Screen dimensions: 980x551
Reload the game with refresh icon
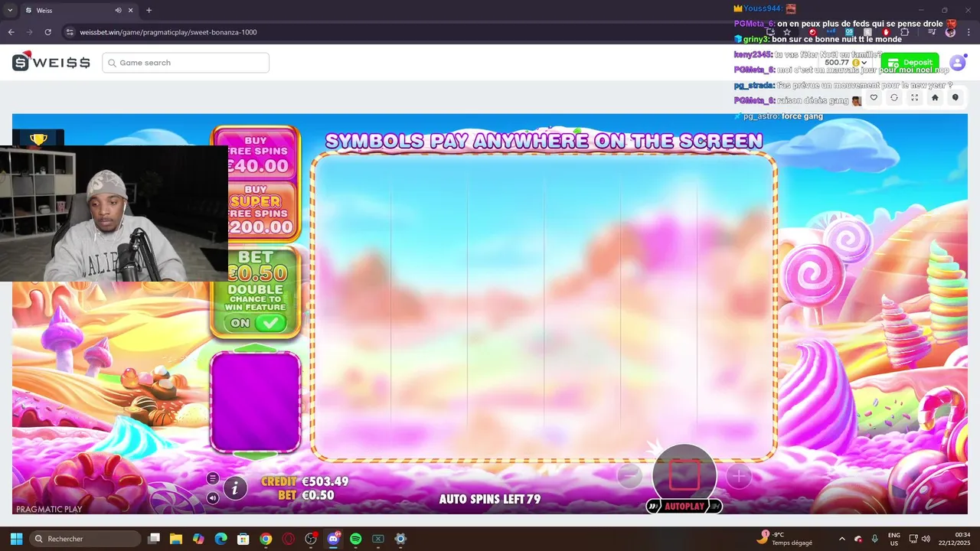[x=894, y=98]
